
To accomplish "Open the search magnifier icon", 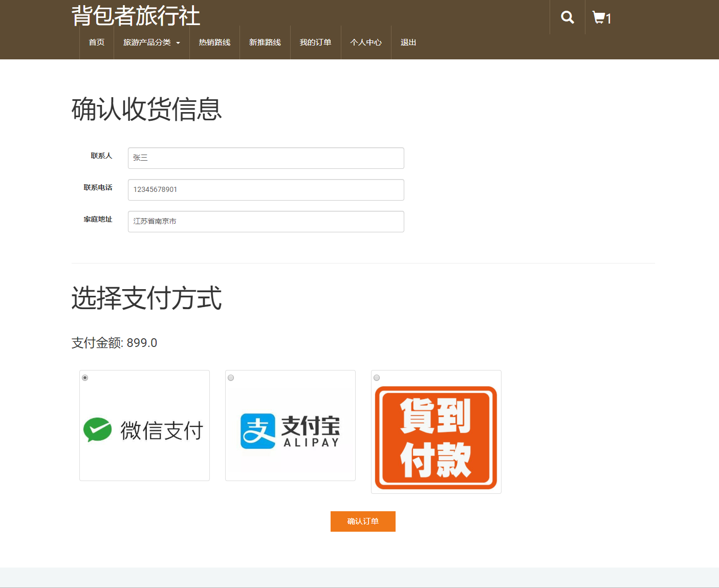I will point(567,16).
